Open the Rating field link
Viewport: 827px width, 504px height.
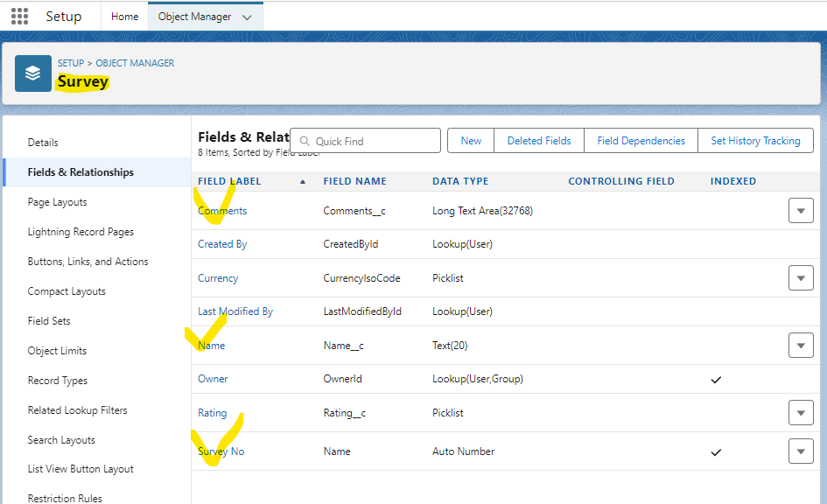(212, 413)
